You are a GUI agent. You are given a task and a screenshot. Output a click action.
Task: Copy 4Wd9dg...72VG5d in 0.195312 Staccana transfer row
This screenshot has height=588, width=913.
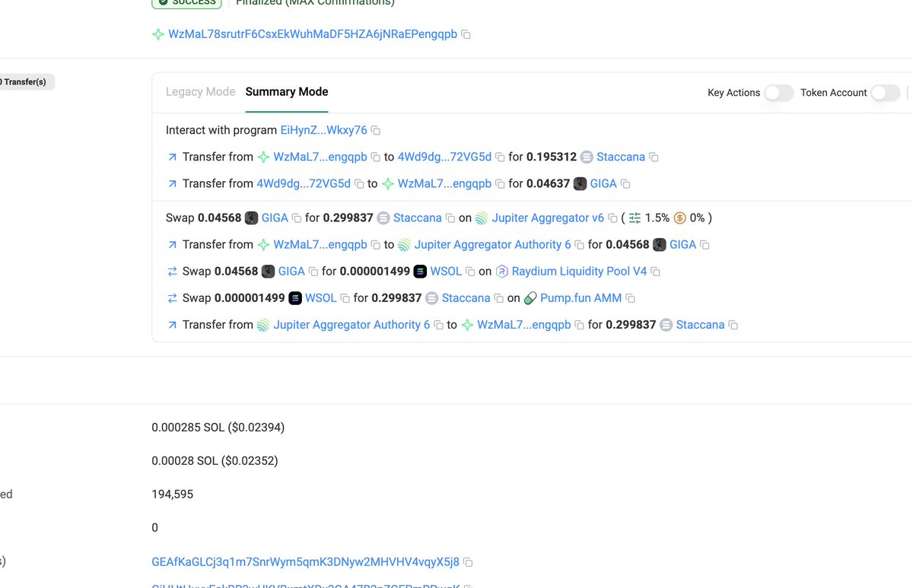click(500, 157)
